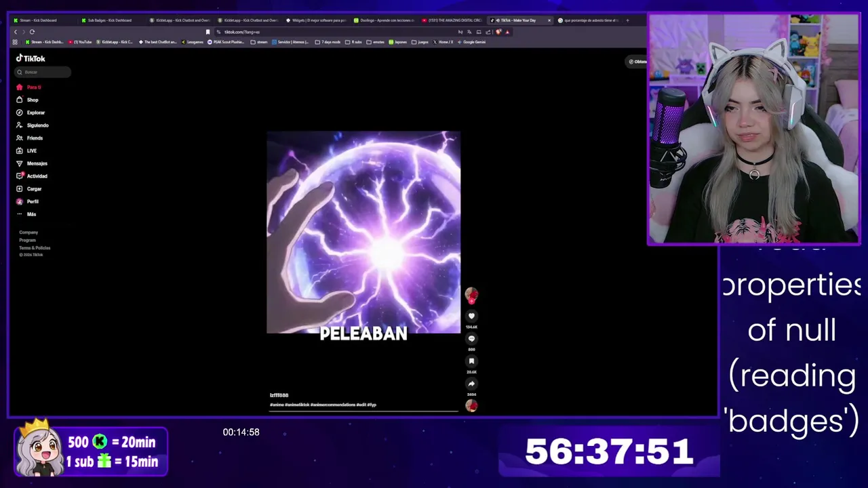Open Cargar upload page
The height and width of the screenshot is (488, 868).
point(29,188)
